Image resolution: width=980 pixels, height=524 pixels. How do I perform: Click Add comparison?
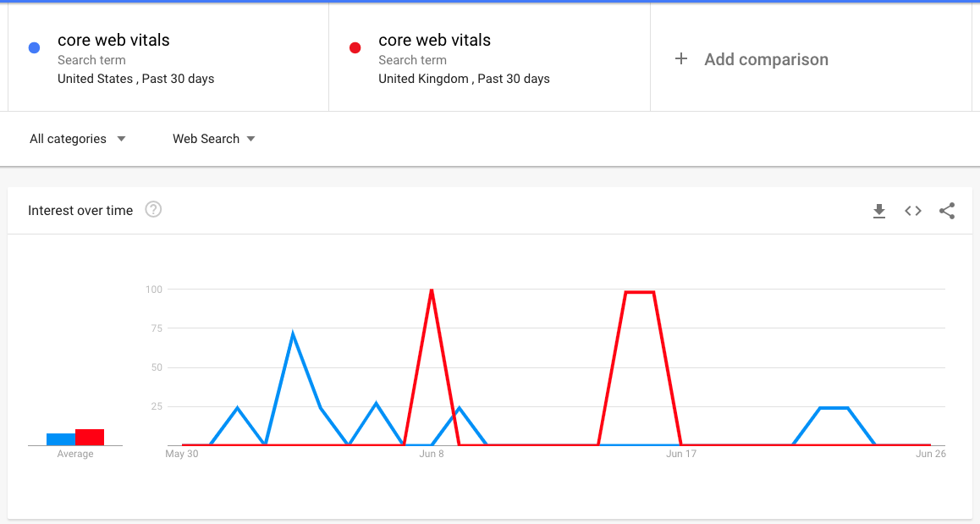click(766, 59)
